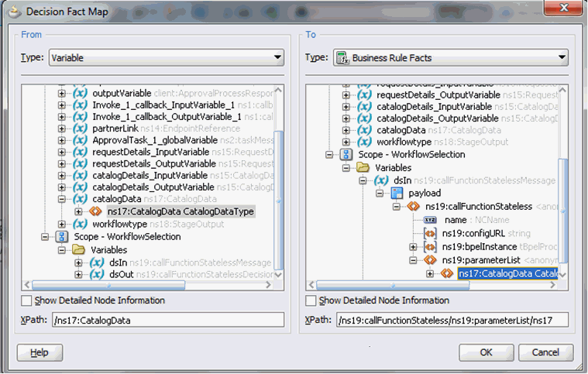
Task: Click the ns19:bpelInstance element icon
Action: click(430, 246)
